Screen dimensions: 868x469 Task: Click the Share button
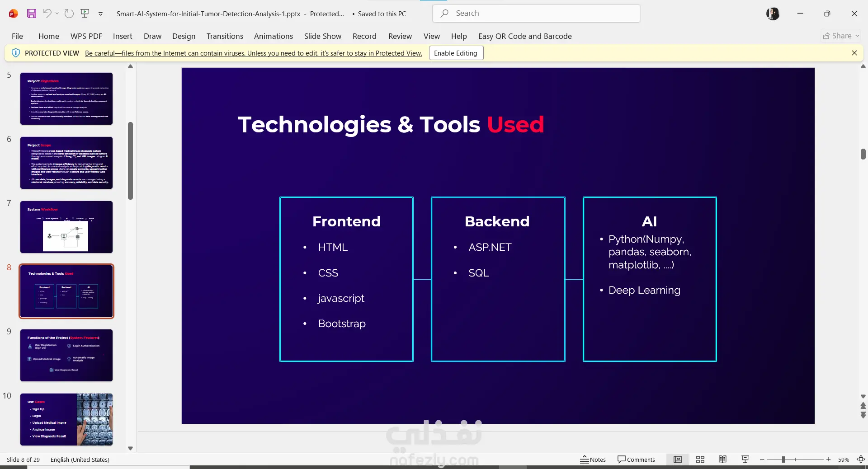click(841, 36)
